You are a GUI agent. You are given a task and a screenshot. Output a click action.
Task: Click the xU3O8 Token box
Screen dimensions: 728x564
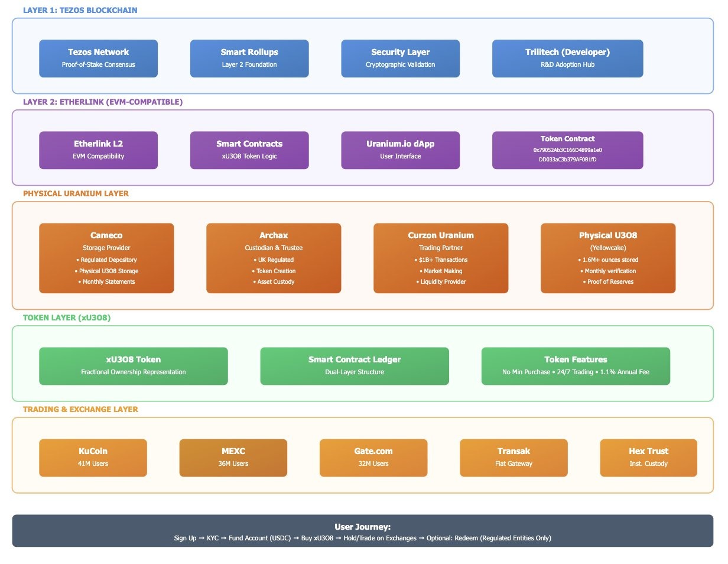134,366
